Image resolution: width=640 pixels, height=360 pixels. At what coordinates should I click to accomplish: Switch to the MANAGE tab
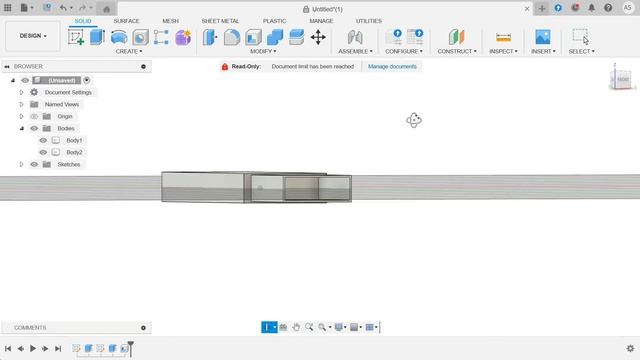321,21
